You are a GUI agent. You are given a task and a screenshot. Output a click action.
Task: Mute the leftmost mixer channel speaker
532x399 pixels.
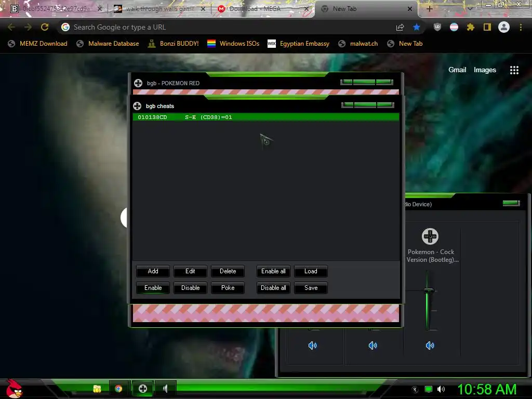(312, 345)
